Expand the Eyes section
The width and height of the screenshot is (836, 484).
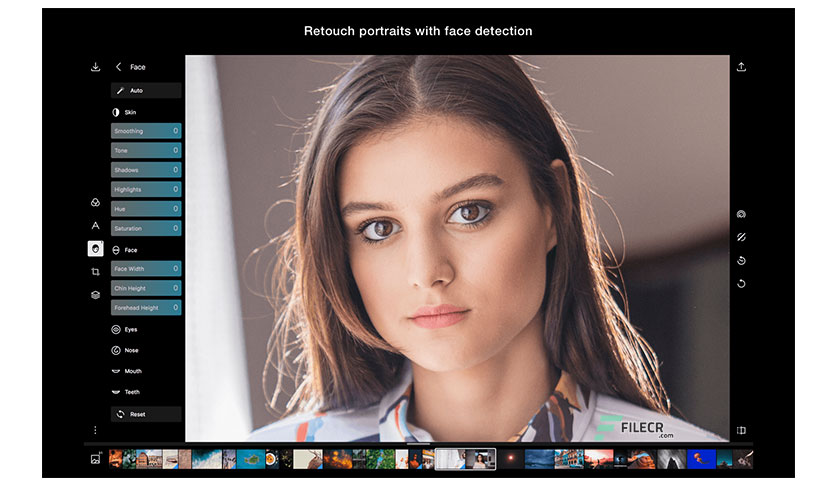click(125, 329)
